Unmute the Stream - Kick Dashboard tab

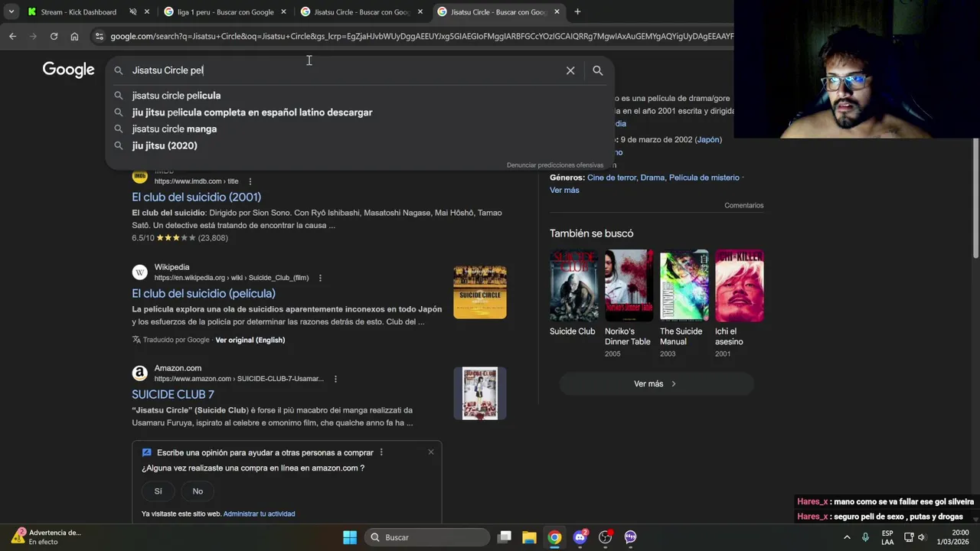point(132,12)
